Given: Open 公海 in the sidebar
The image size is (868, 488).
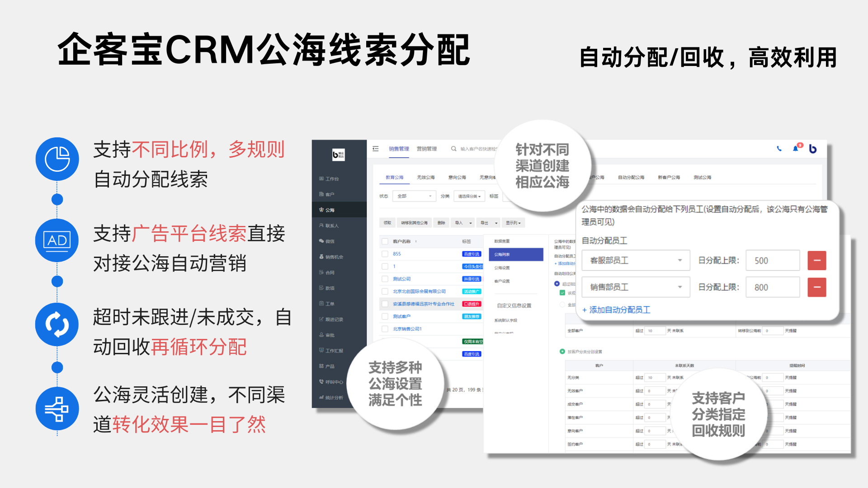Looking at the screenshot, I should [x=330, y=210].
